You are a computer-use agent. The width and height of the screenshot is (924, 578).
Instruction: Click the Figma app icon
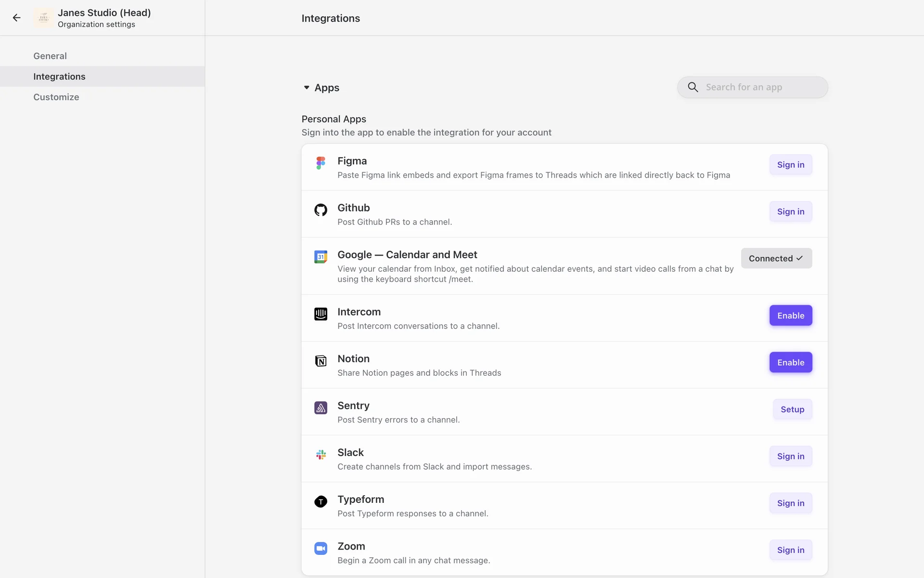(321, 163)
